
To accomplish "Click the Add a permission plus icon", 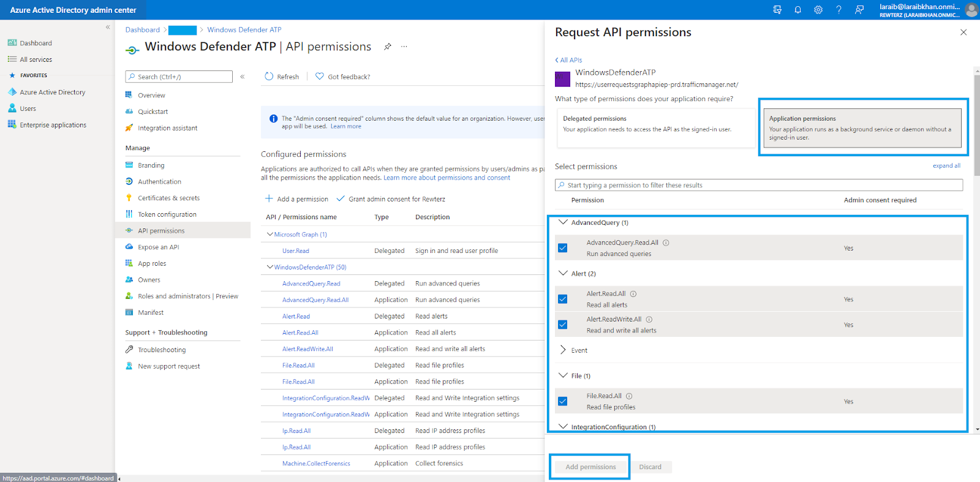I will pos(269,198).
